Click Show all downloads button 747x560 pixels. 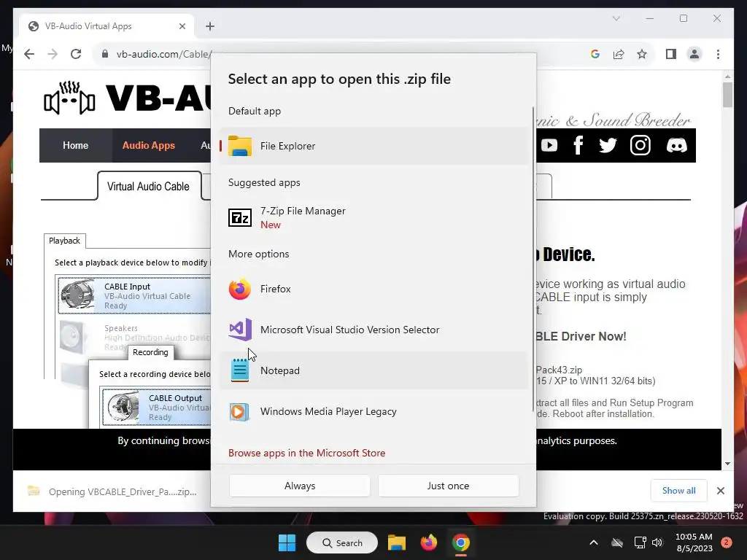[x=678, y=491]
